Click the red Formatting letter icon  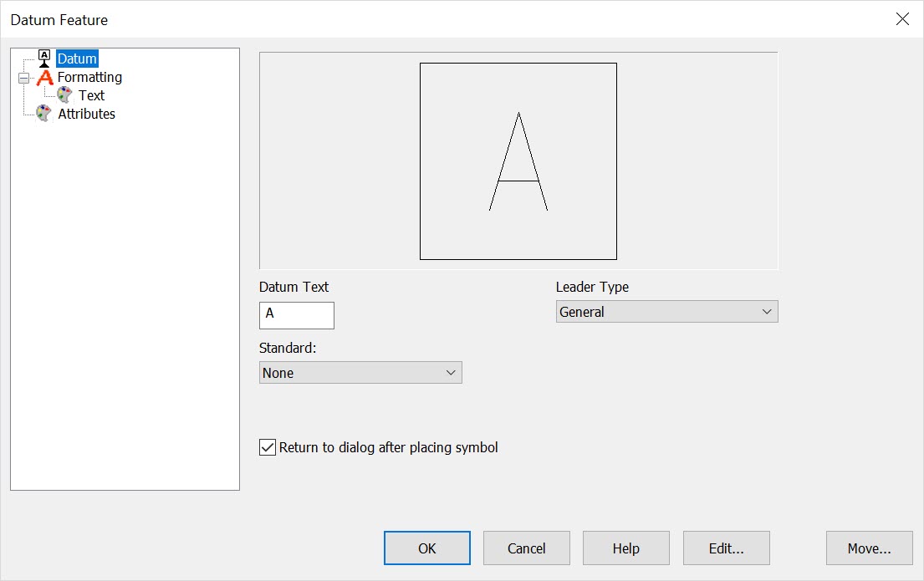(44, 77)
